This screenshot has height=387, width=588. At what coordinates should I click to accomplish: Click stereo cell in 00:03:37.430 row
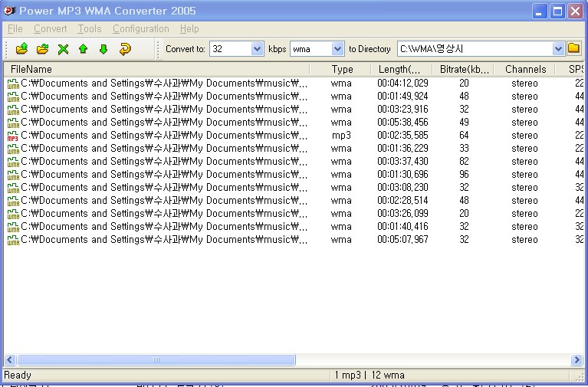click(524, 162)
